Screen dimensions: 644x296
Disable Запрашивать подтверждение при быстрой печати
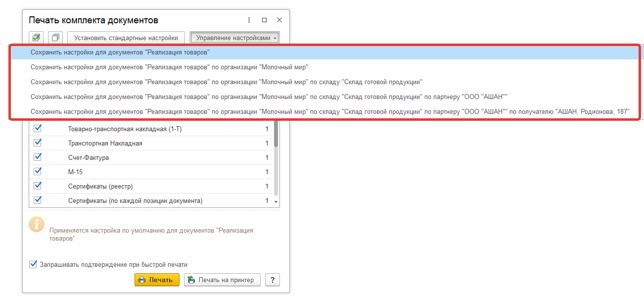pos(34,264)
